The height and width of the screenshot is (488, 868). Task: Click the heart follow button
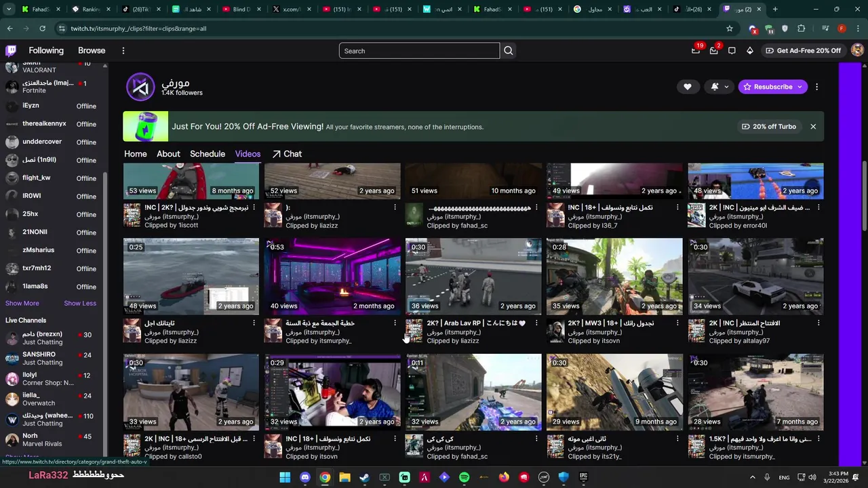click(688, 87)
